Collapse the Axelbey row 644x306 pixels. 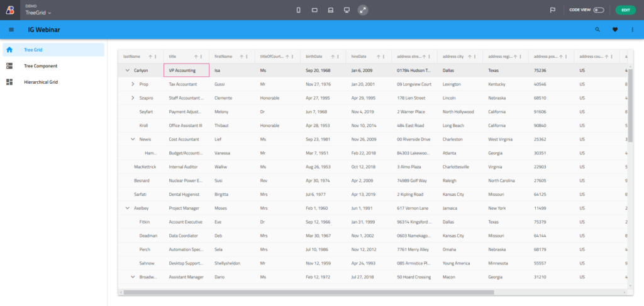(x=128, y=207)
